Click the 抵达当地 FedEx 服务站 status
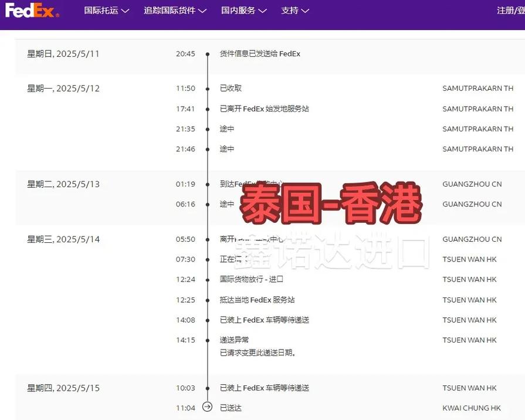The image size is (525, 420). [x=257, y=300]
